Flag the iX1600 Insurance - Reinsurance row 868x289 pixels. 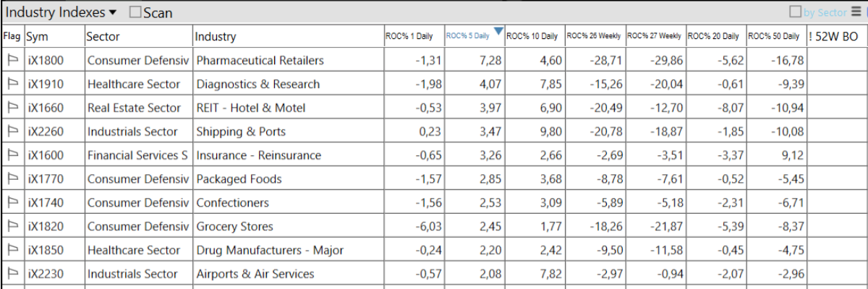click(x=12, y=155)
